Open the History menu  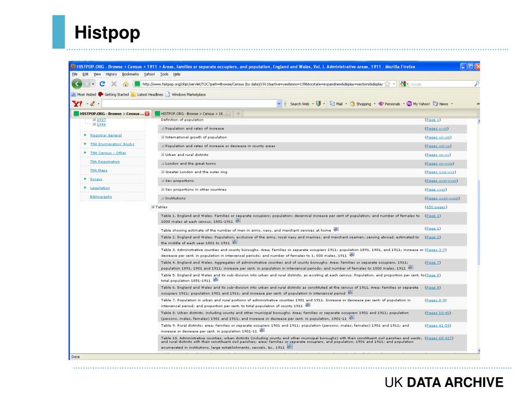pyautogui.click(x=111, y=74)
